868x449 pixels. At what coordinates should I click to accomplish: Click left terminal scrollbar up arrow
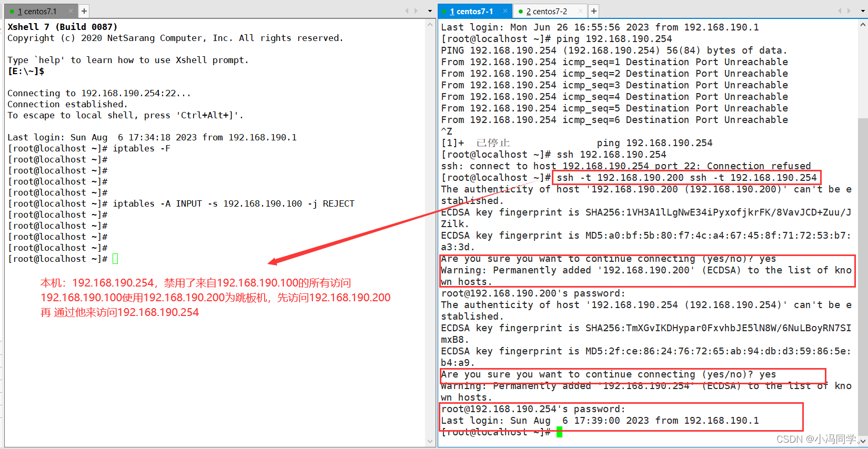coord(430,24)
